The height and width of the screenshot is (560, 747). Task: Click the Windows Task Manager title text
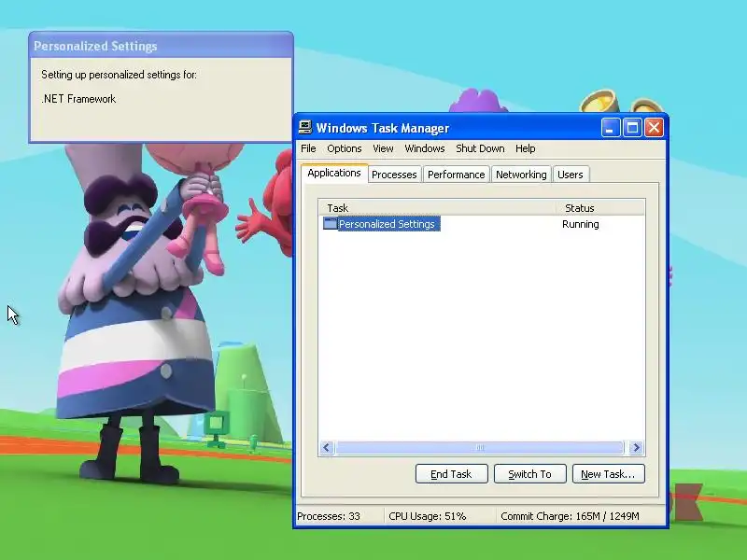click(x=383, y=128)
